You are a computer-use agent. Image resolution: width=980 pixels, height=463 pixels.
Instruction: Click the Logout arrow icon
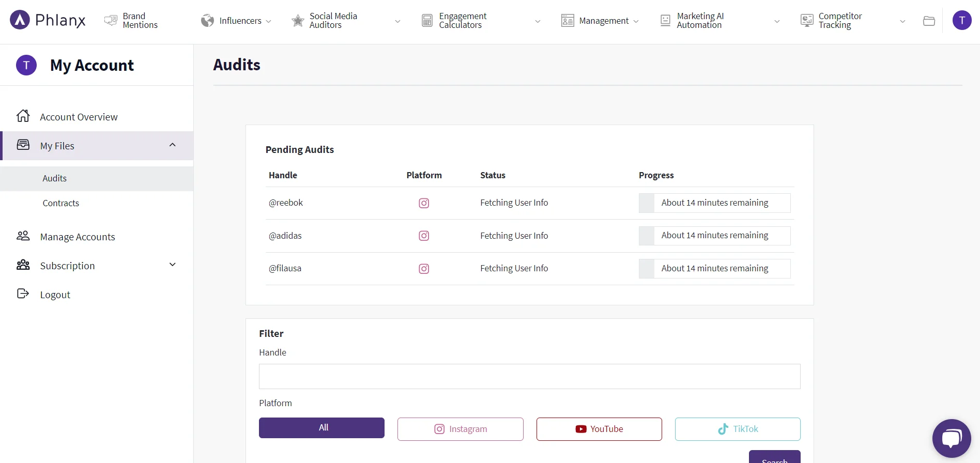point(23,294)
